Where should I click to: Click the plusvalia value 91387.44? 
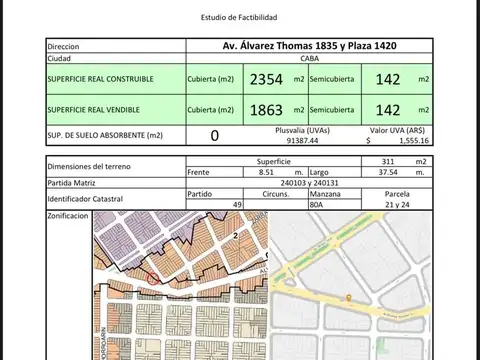[302, 140]
